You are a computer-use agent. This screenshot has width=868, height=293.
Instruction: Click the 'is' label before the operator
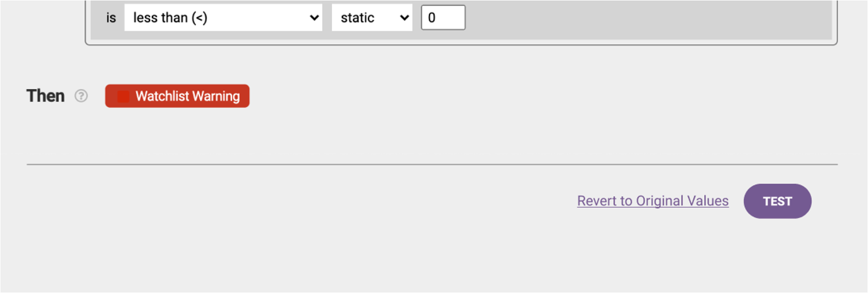(111, 18)
